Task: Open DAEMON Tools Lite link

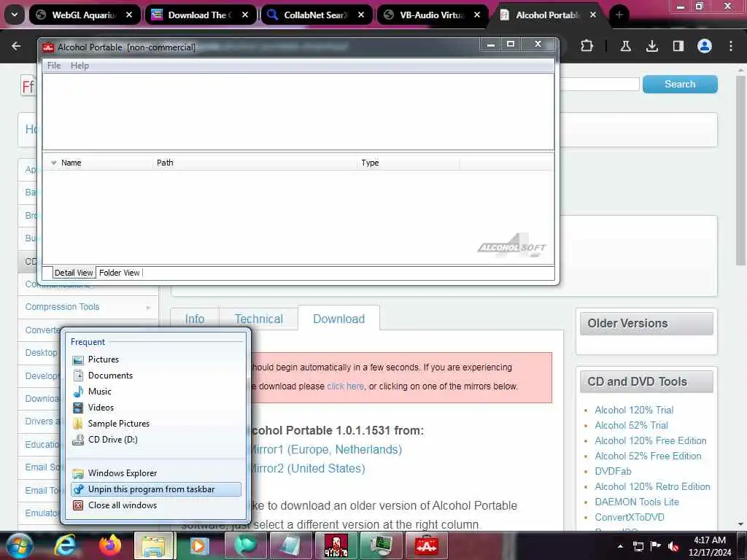Action: pyautogui.click(x=636, y=502)
